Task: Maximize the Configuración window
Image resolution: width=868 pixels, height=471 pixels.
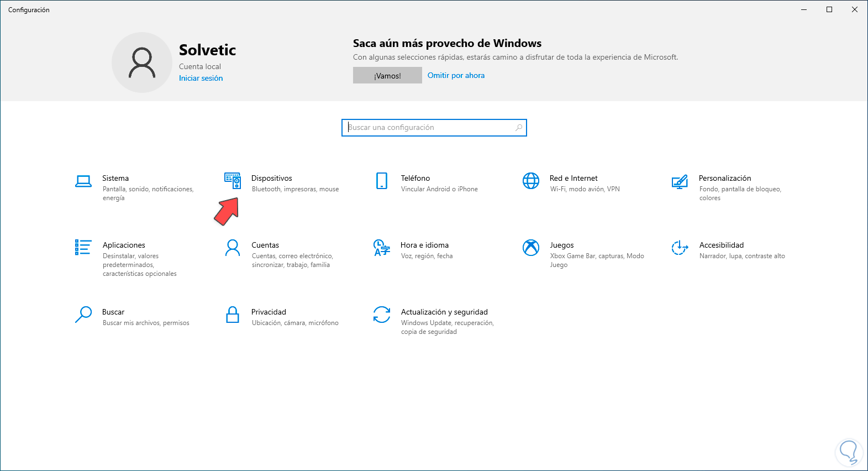Action: [x=829, y=9]
